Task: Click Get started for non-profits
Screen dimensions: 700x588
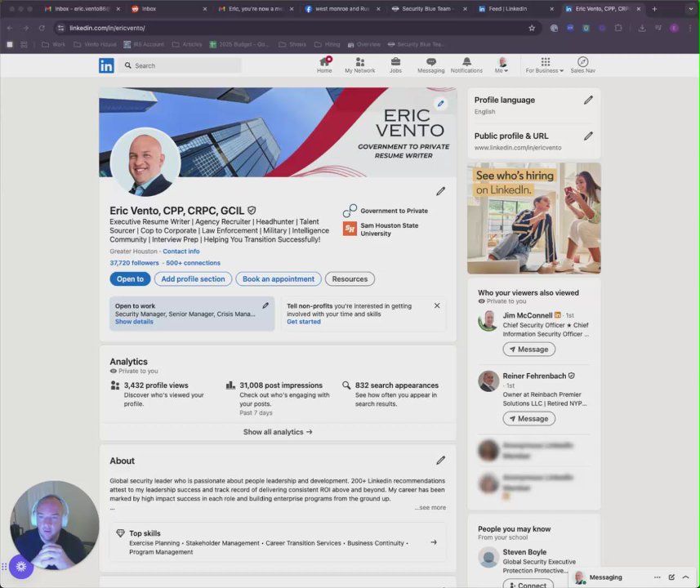Action: [x=304, y=322]
